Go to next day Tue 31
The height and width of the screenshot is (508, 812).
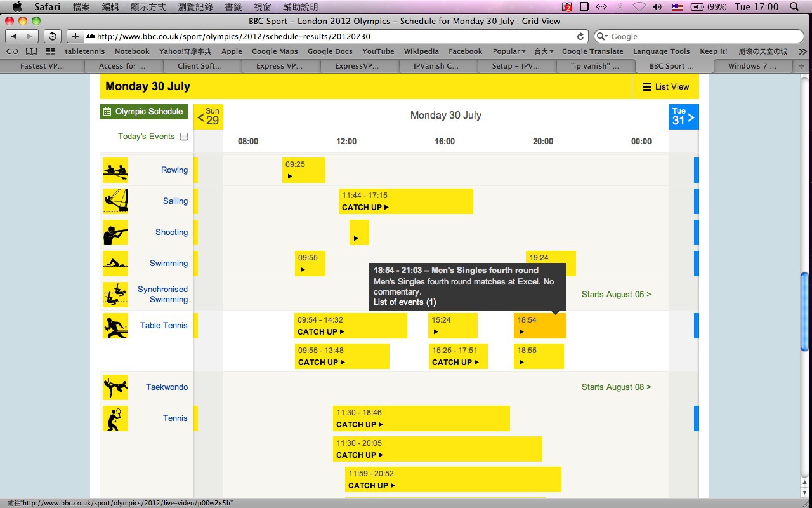pos(683,117)
